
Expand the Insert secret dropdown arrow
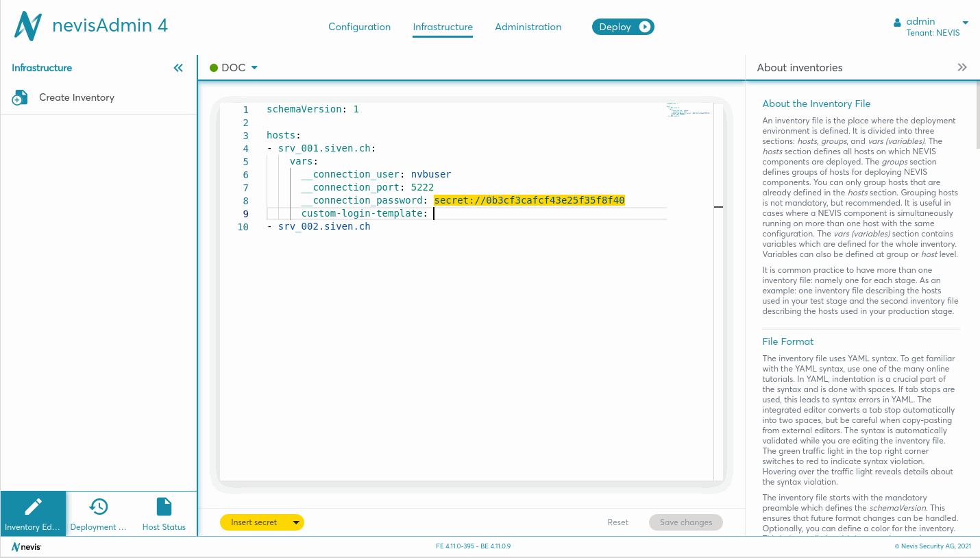tap(296, 522)
